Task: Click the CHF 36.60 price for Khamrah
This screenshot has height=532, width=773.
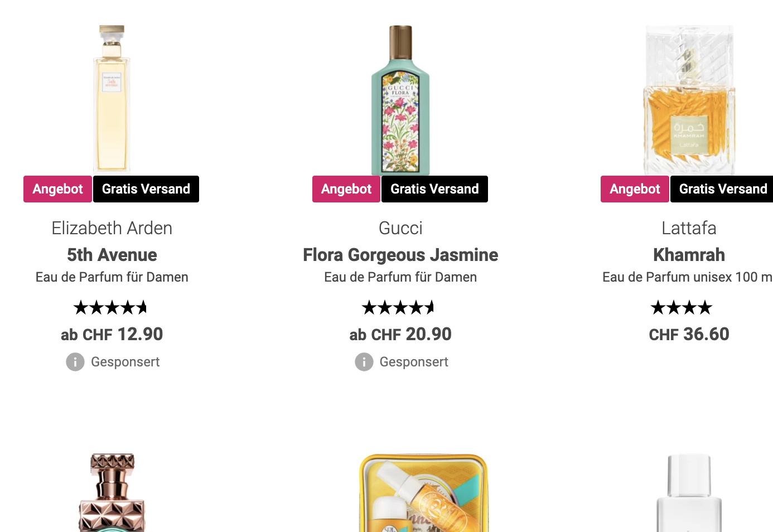Action: click(x=689, y=334)
